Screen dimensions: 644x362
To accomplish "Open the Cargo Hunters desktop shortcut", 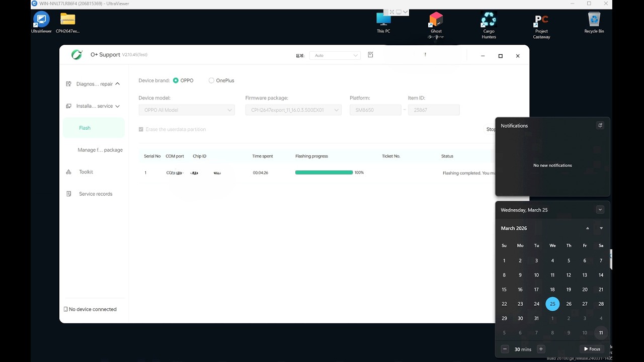I will pyautogui.click(x=489, y=25).
